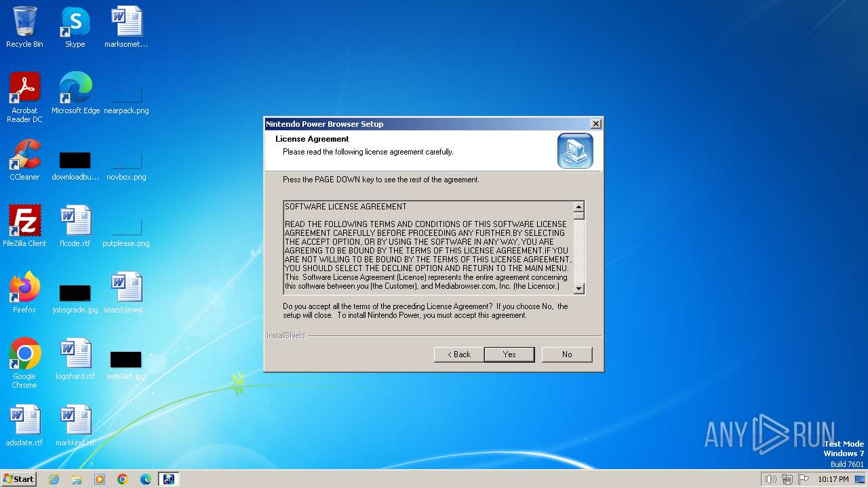Launch Skype from the desktop

click(x=75, y=27)
